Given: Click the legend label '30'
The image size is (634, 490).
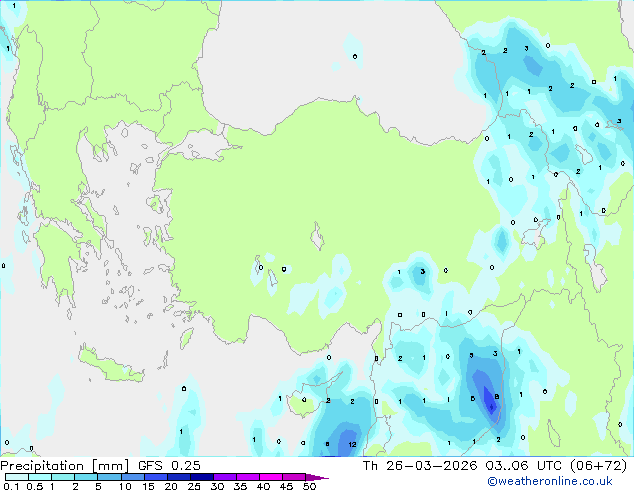Looking at the screenshot, I should (x=217, y=486).
